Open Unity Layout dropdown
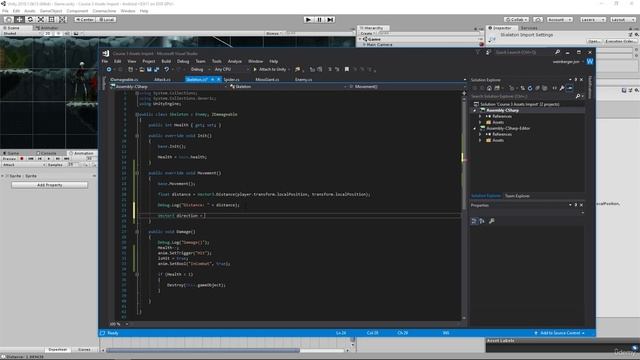640x360 pixels. pyautogui.click(x=622, y=20)
